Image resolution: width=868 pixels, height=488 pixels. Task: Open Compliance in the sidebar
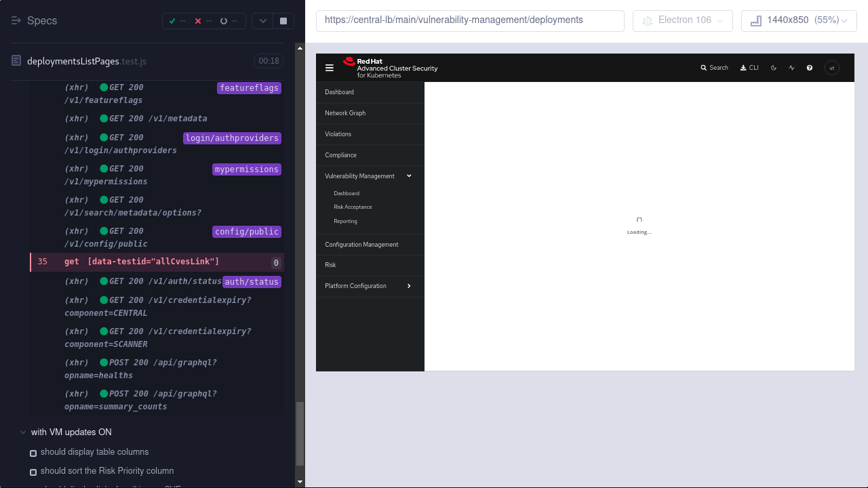pyautogui.click(x=370, y=155)
